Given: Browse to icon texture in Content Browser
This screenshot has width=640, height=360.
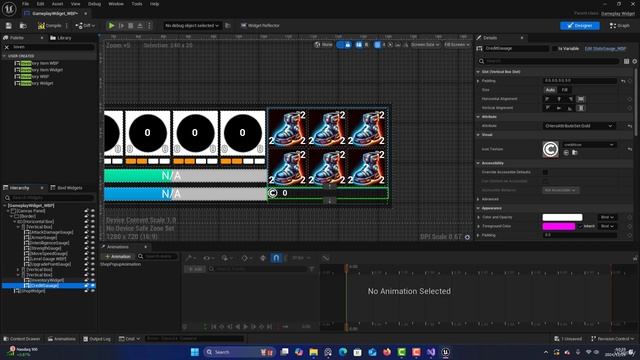Looking at the screenshot, I should [x=575, y=153].
